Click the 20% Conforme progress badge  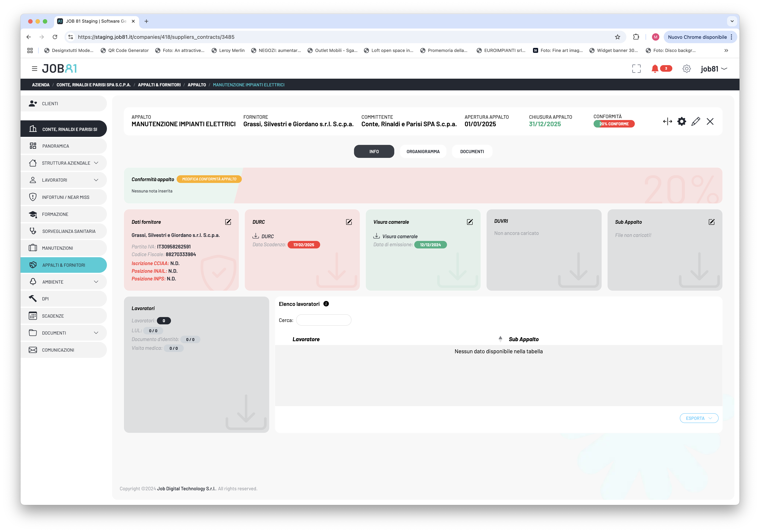[x=614, y=124]
